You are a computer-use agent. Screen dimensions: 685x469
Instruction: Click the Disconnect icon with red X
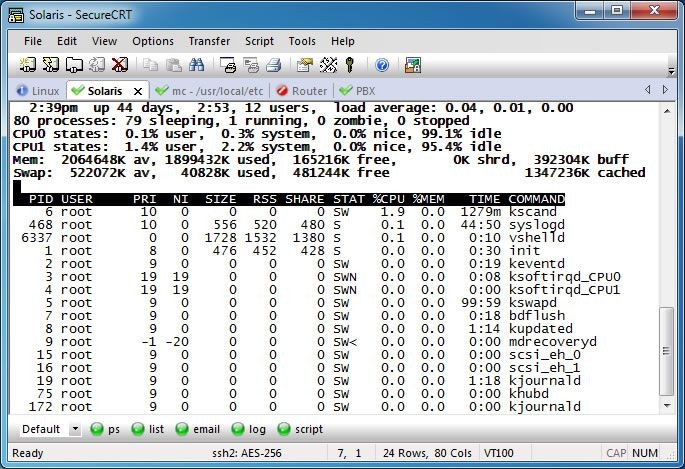point(120,65)
